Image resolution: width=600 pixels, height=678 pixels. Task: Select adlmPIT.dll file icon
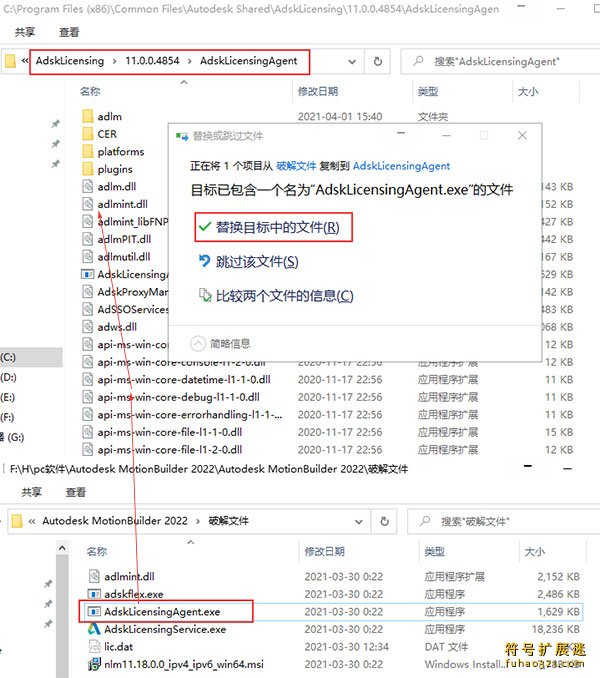click(88, 239)
